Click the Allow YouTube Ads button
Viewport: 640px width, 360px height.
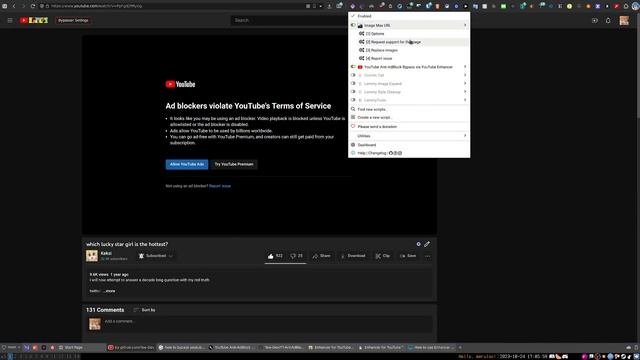(x=187, y=164)
